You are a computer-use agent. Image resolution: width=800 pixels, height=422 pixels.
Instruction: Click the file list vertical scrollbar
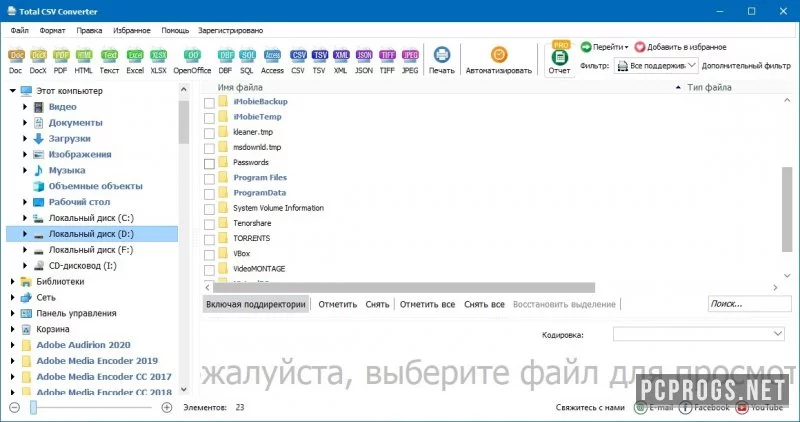click(x=787, y=210)
